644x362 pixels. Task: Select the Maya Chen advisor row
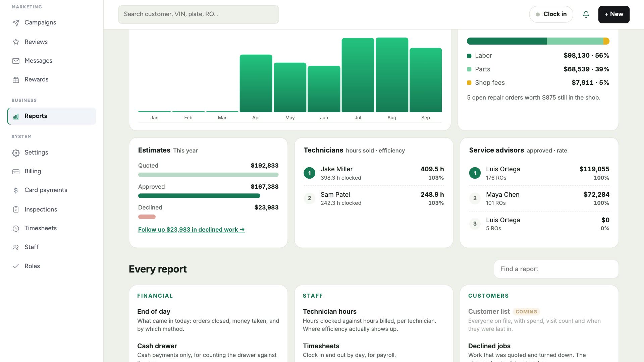tap(539, 198)
